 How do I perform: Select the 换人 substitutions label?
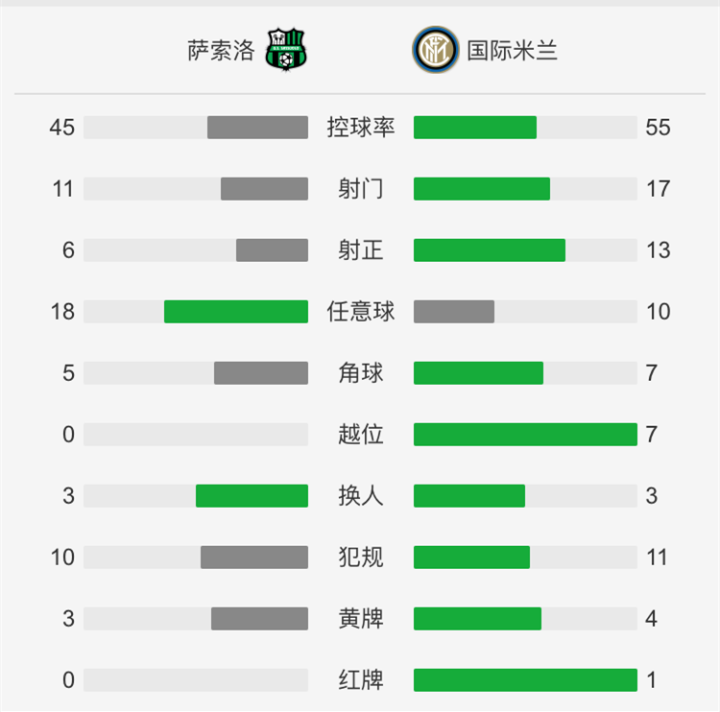[360, 496]
